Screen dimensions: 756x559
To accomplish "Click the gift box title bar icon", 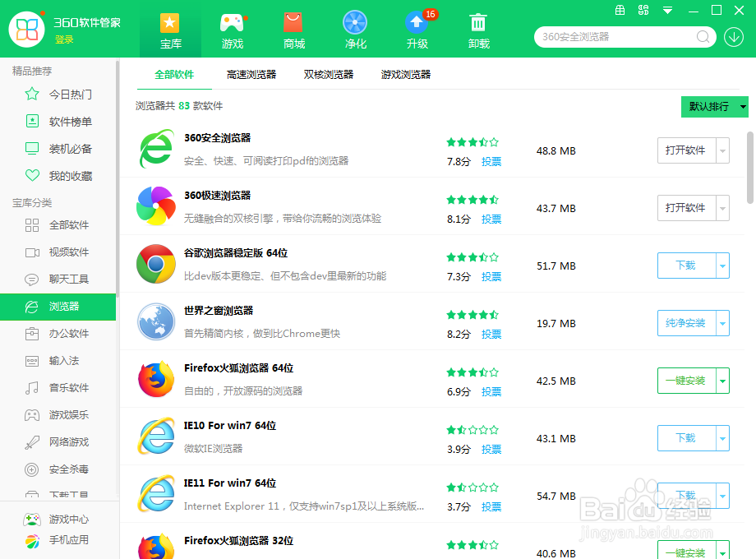I will coord(620,10).
